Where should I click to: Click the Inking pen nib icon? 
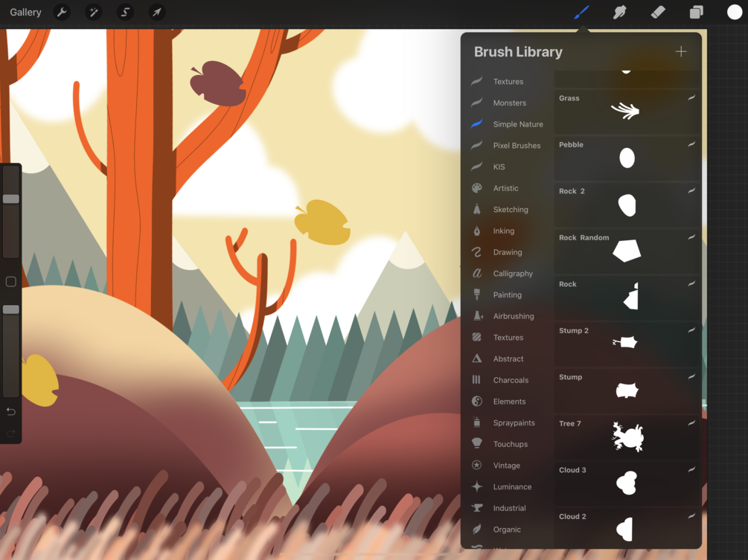point(476,231)
